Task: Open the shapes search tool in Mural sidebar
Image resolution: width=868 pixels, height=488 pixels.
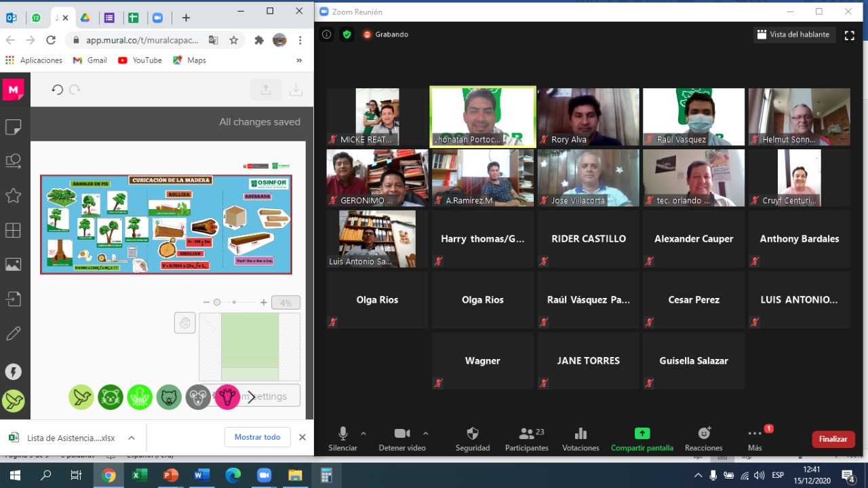Action: coord(13,161)
